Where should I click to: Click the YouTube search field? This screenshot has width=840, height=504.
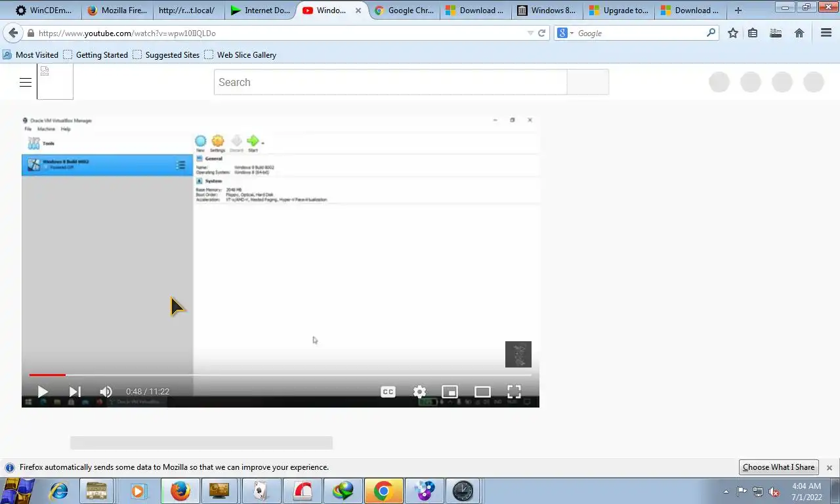[390, 82]
